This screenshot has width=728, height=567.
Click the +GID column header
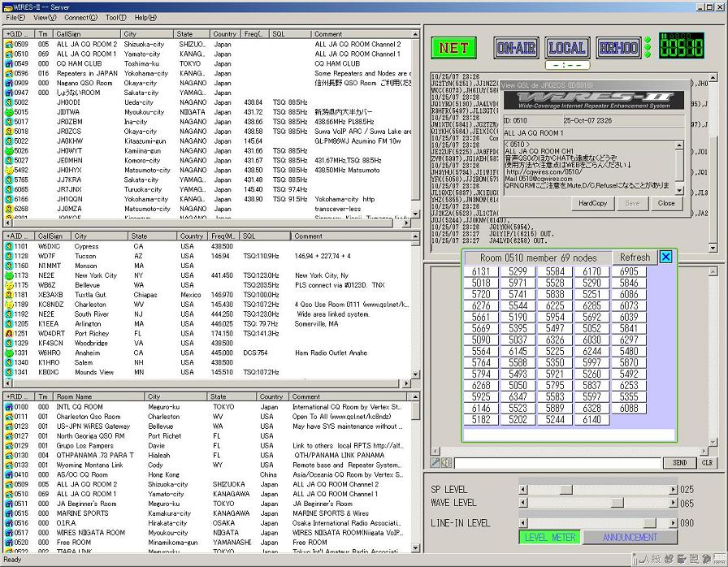[x=19, y=34]
